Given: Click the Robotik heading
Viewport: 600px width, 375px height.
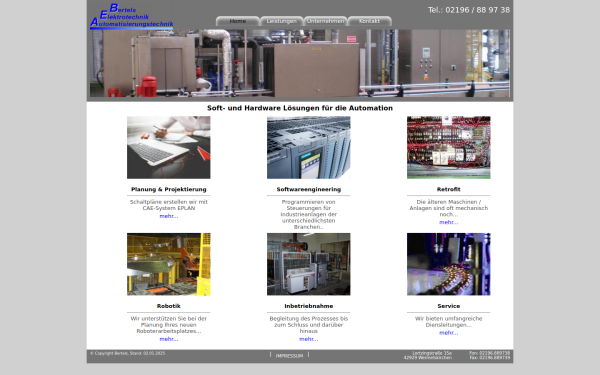Looking at the screenshot, I should click(169, 306).
